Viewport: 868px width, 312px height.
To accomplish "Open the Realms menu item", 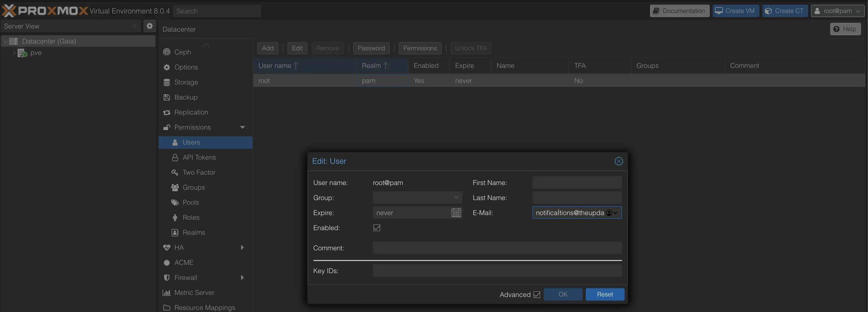I will pos(205,232).
